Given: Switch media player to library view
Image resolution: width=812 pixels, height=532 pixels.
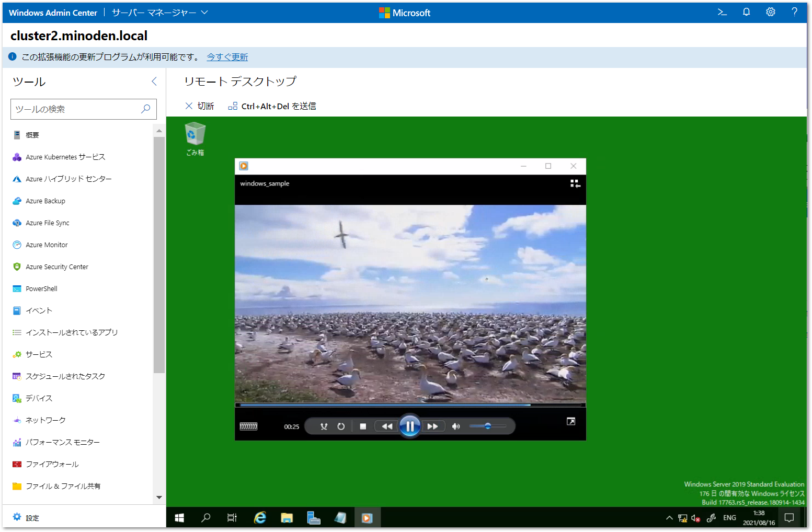Looking at the screenshot, I should (x=575, y=183).
